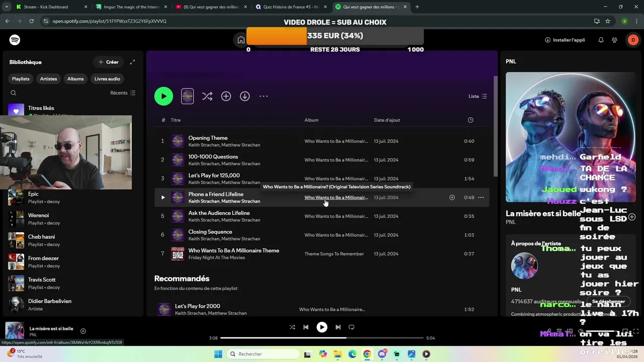Screen dimensions: 644x362
Task: Toggle playlist shuffle mode
Action: 207,96
